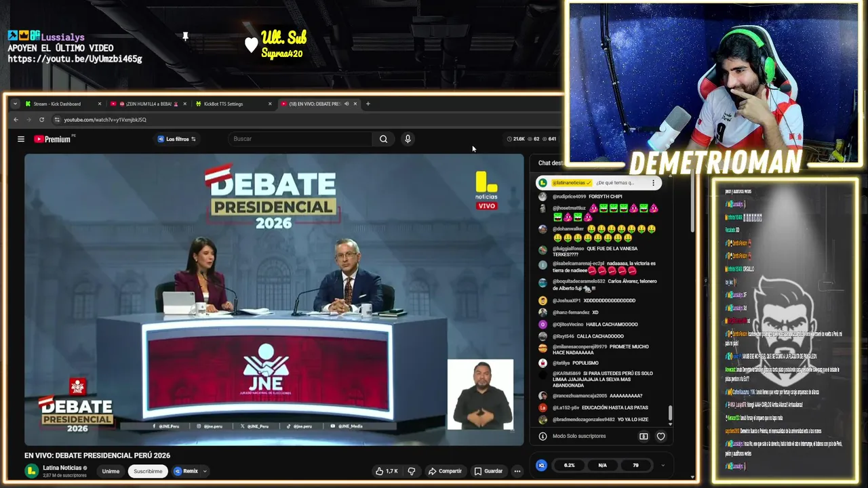Viewport: 868px width, 488px height.
Task: Open the YouTube hamburger guide menu
Action: click(x=21, y=139)
